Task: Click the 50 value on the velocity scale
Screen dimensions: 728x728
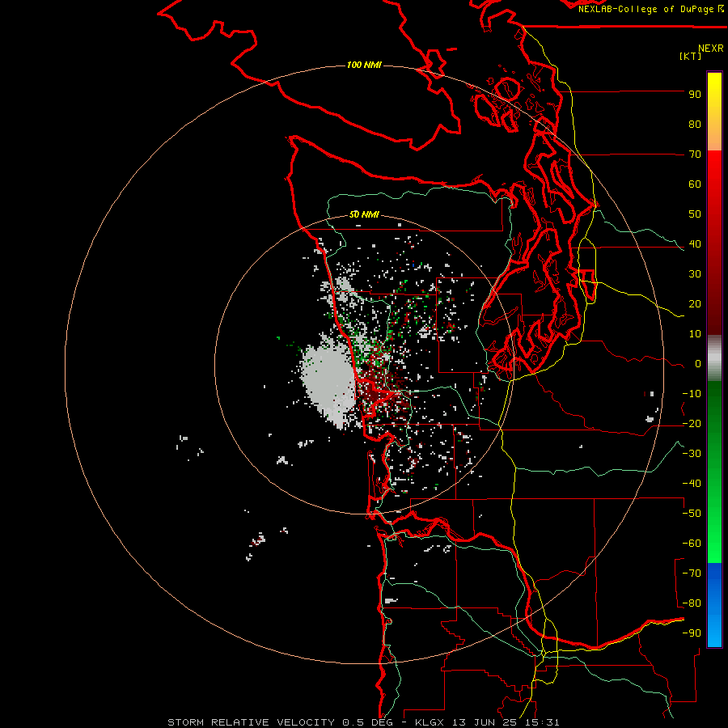Action: click(695, 214)
